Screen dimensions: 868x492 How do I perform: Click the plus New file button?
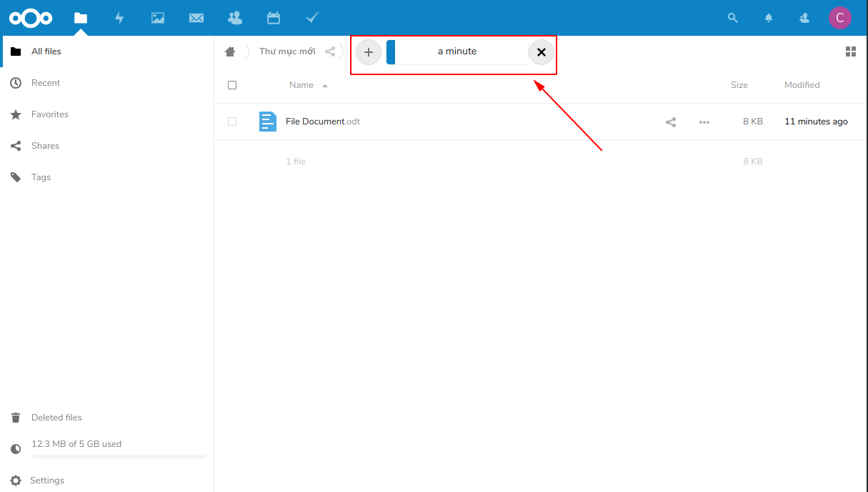(369, 52)
